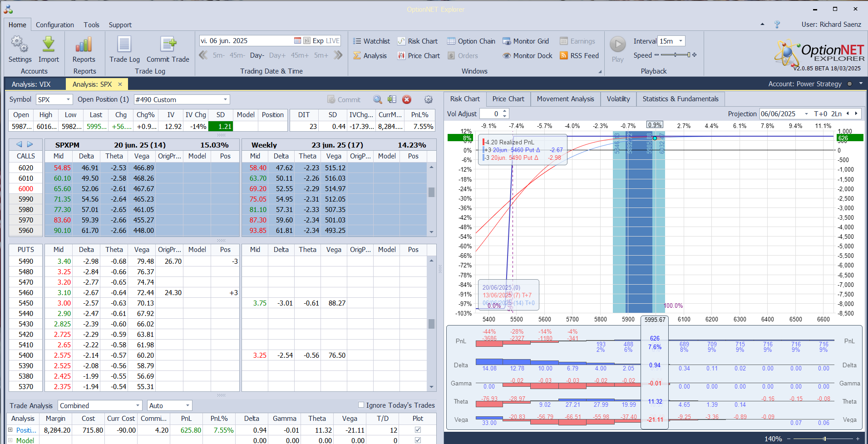Jump forward using double right chevron
The image size is (868, 444).
338,55
